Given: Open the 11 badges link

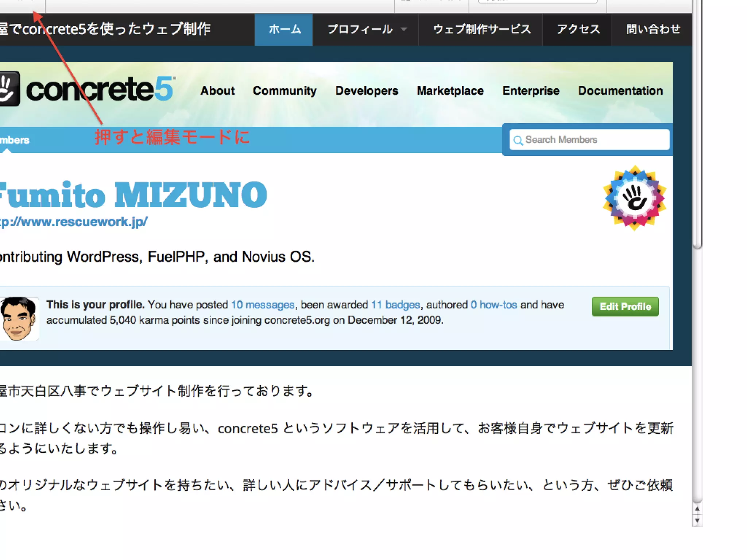Looking at the screenshot, I should pos(395,305).
